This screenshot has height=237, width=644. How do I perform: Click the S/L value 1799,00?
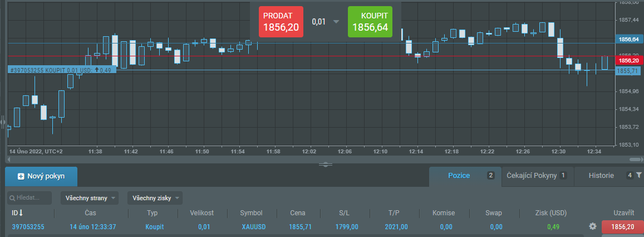[x=346, y=227]
